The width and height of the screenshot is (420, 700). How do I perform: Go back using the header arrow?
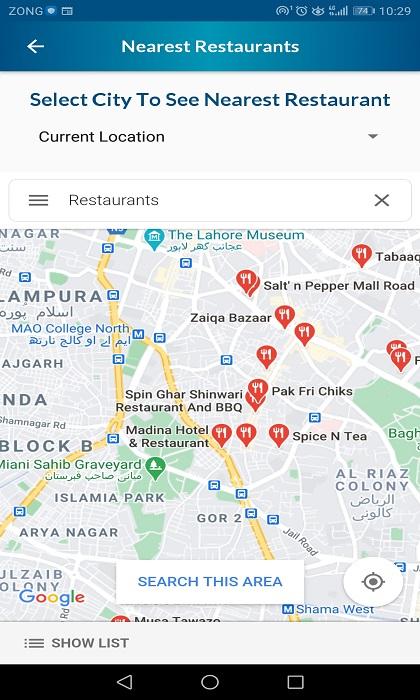click(x=35, y=46)
